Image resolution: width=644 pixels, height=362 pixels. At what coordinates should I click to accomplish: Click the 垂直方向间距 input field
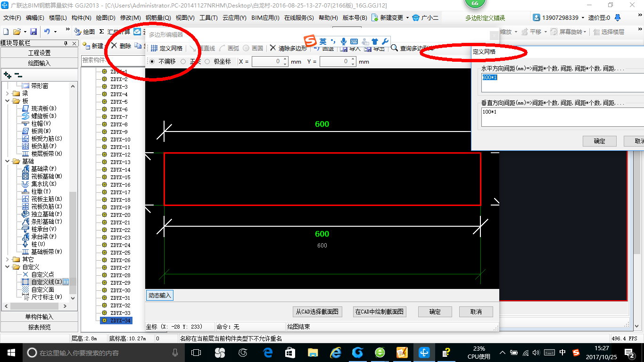(x=562, y=117)
